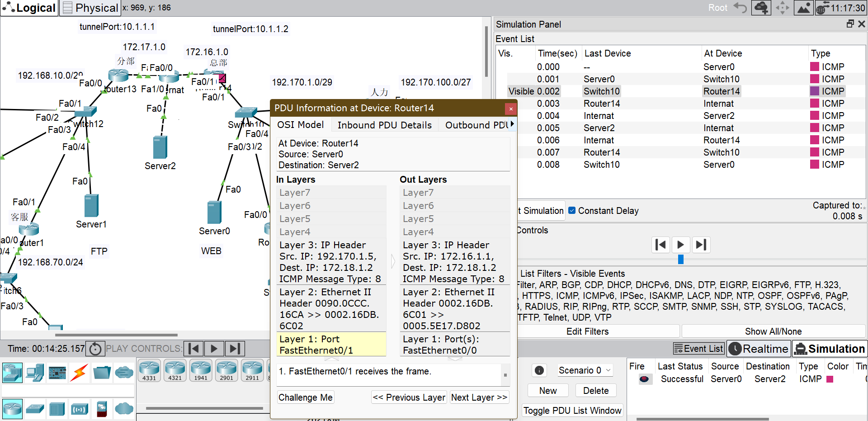Switch to Realtime mode

[x=759, y=349]
